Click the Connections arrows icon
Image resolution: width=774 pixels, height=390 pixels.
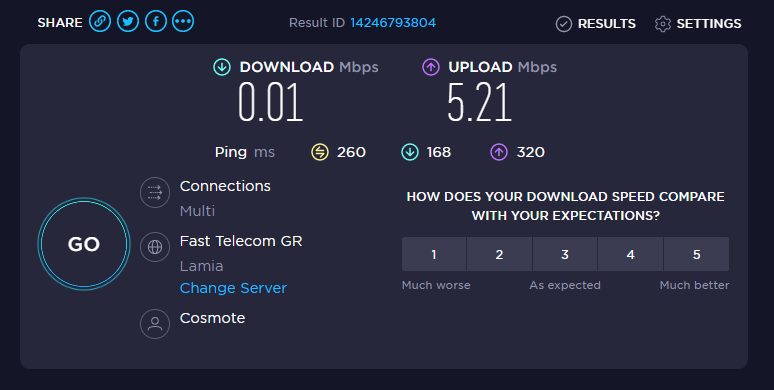155,192
